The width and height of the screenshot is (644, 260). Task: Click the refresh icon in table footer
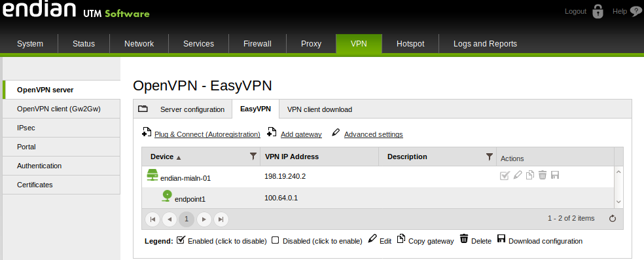(613, 219)
